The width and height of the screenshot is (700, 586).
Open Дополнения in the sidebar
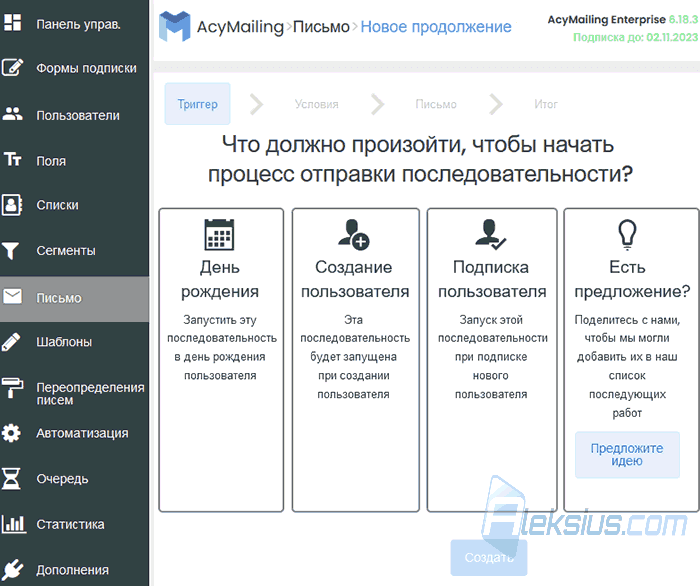(73, 570)
